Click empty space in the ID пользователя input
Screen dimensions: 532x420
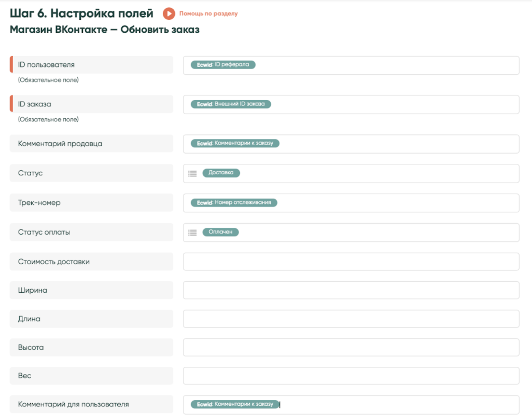coord(382,65)
